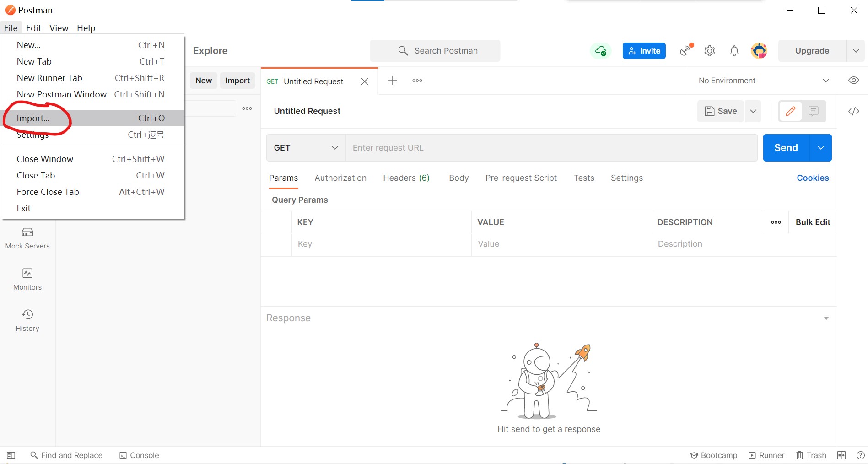Open sidebar three-dot options menu
868x464 pixels.
tap(247, 108)
